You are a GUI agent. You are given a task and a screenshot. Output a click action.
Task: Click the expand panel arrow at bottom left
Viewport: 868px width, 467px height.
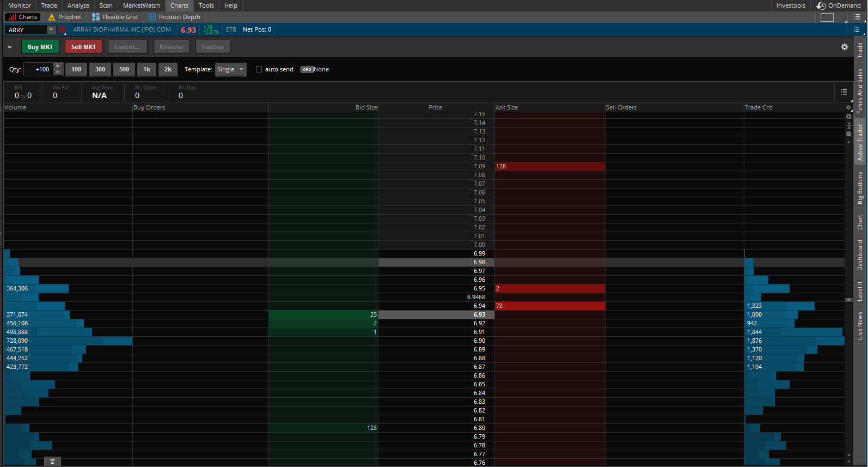tap(52, 462)
